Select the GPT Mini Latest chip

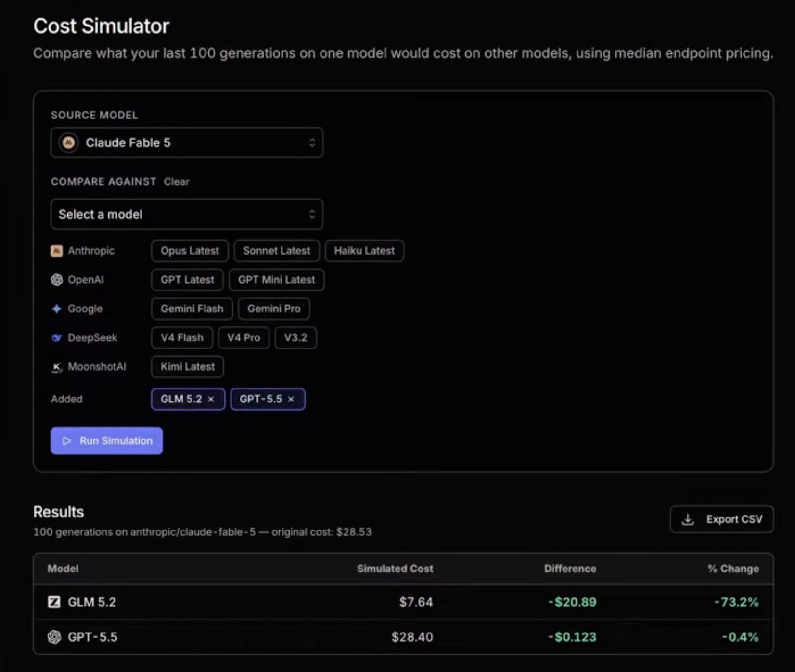276,280
